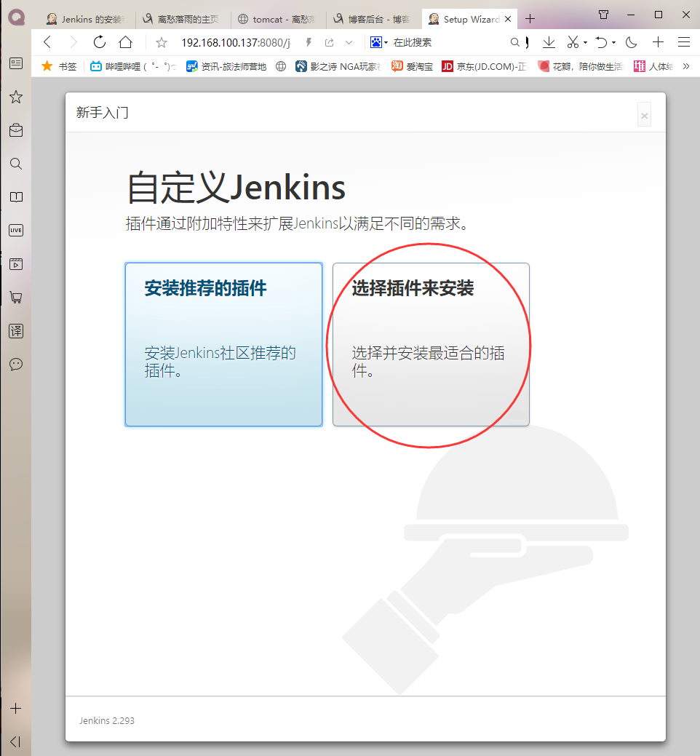Click the forward navigation arrow

pos(73,42)
